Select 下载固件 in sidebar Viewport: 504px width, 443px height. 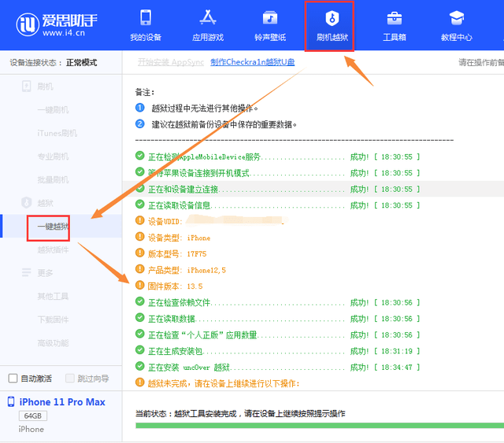(53, 319)
